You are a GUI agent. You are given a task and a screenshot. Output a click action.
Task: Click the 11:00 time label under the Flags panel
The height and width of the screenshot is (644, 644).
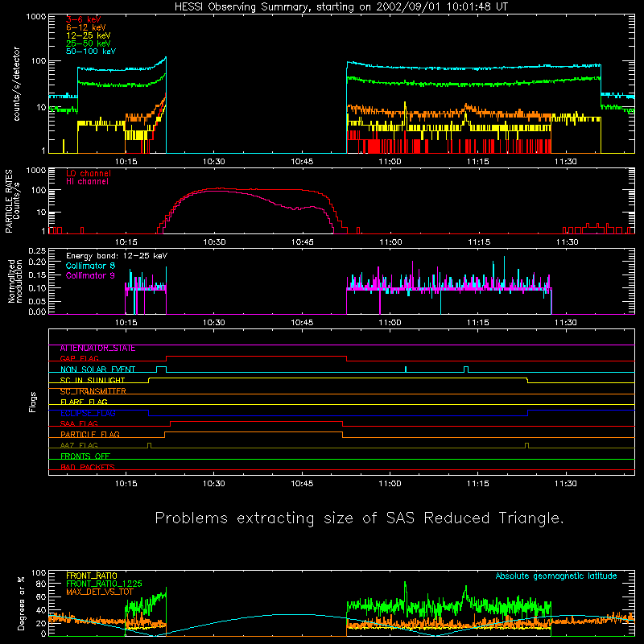(390, 484)
